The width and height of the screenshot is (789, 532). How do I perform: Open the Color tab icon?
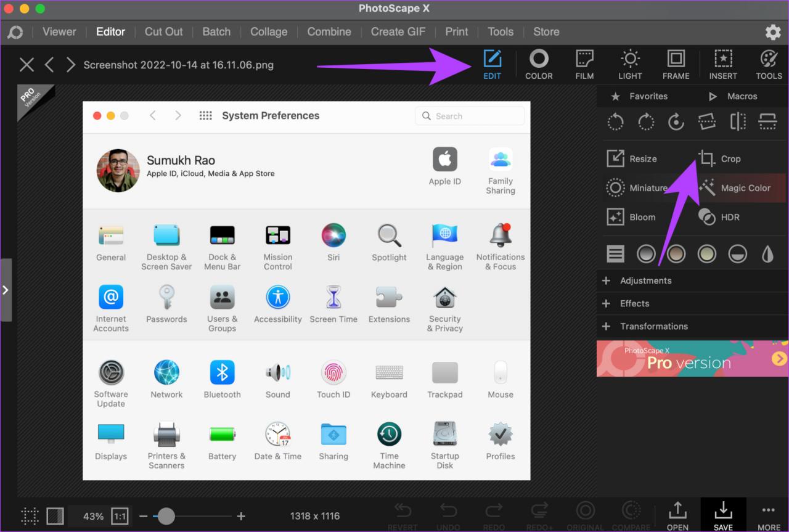pyautogui.click(x=538, y=65)
